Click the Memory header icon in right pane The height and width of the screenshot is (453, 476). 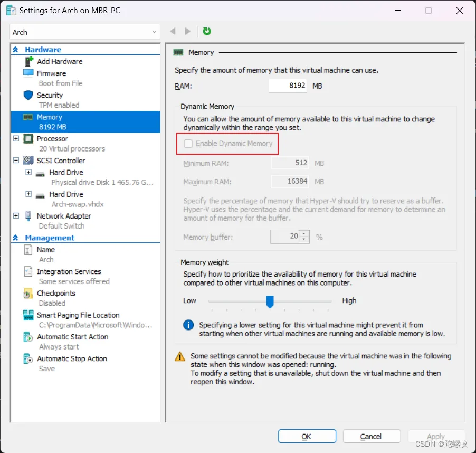tap(178, 52)
